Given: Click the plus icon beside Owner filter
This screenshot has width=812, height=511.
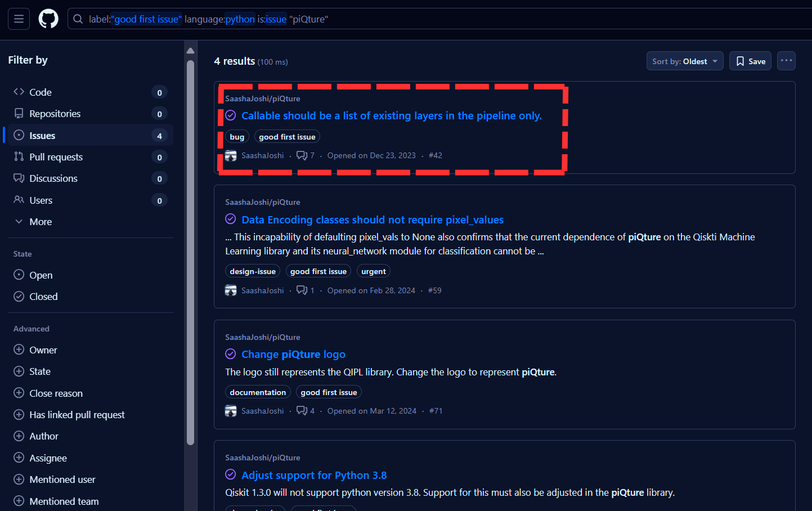Looking at the screenshot, I should [19, 350].
